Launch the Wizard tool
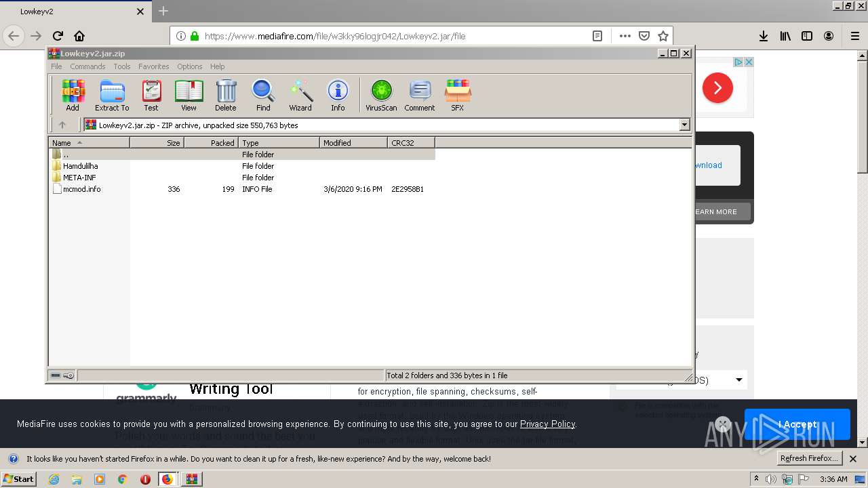 point(300,95)
